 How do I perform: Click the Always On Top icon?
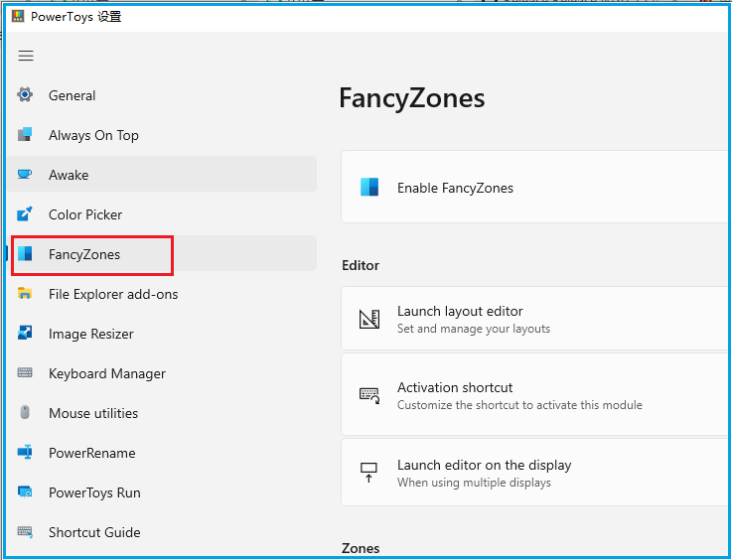tap(25, 135)
